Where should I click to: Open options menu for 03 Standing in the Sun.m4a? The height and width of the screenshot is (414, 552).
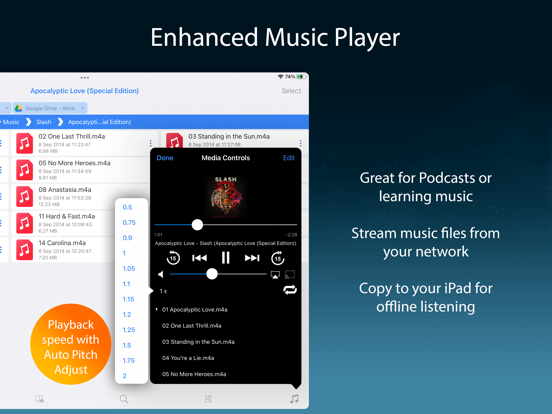click(300, 143)
